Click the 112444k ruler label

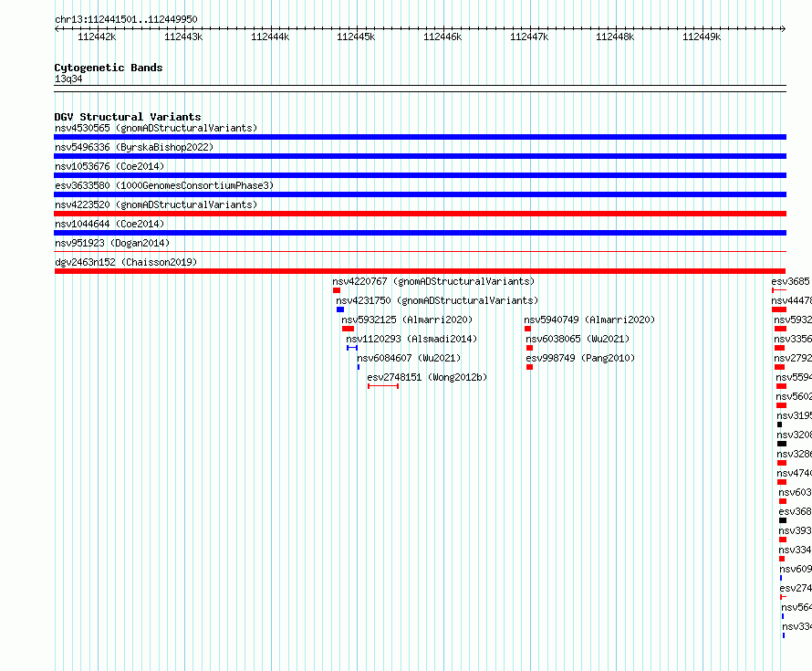pos(270,37)
